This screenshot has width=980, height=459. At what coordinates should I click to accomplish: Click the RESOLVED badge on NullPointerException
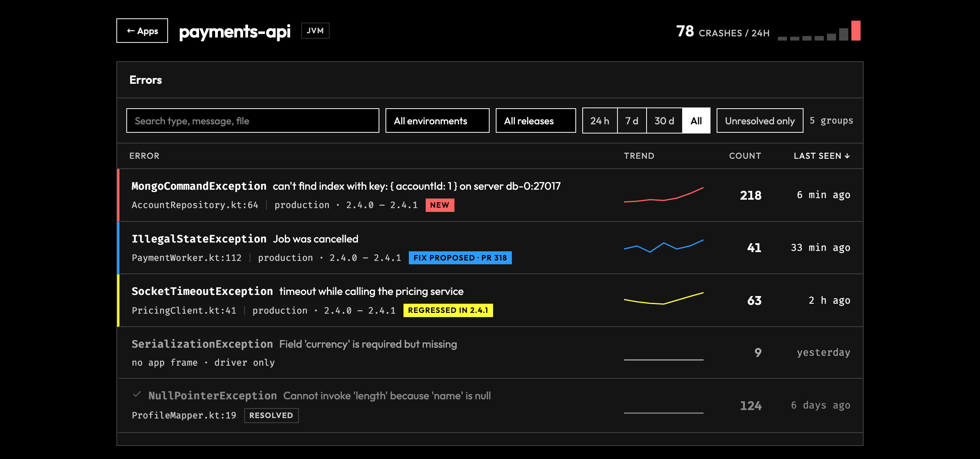coord(271,415)
